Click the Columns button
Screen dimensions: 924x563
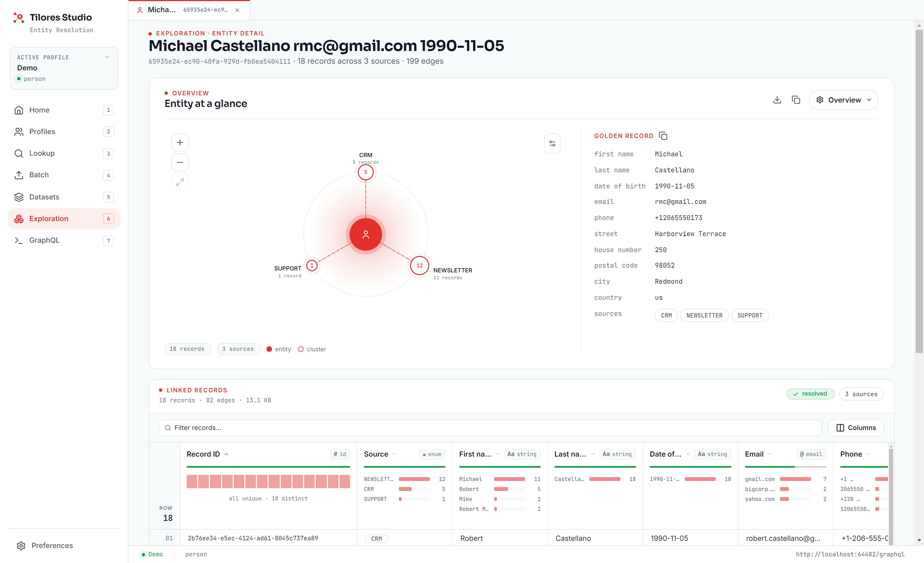(x=856, y=428)
